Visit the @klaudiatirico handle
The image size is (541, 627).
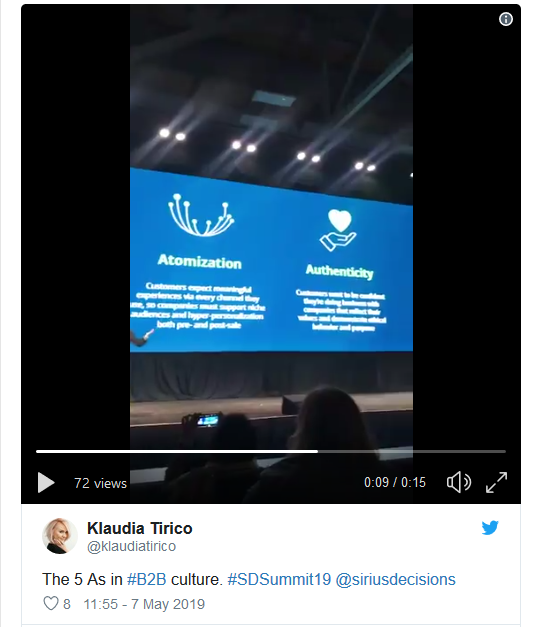pyautogui.click(x=132, y=546)
